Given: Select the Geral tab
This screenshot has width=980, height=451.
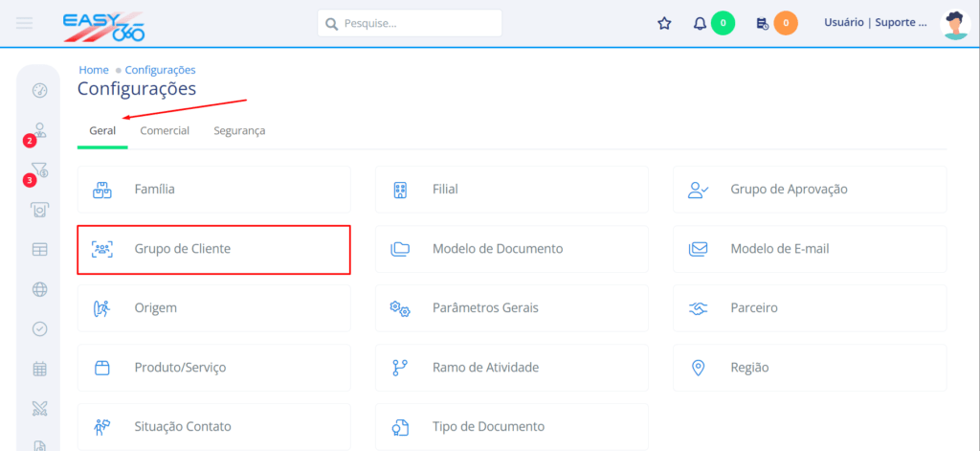Looking at the screenshot, I should (102, 131).
